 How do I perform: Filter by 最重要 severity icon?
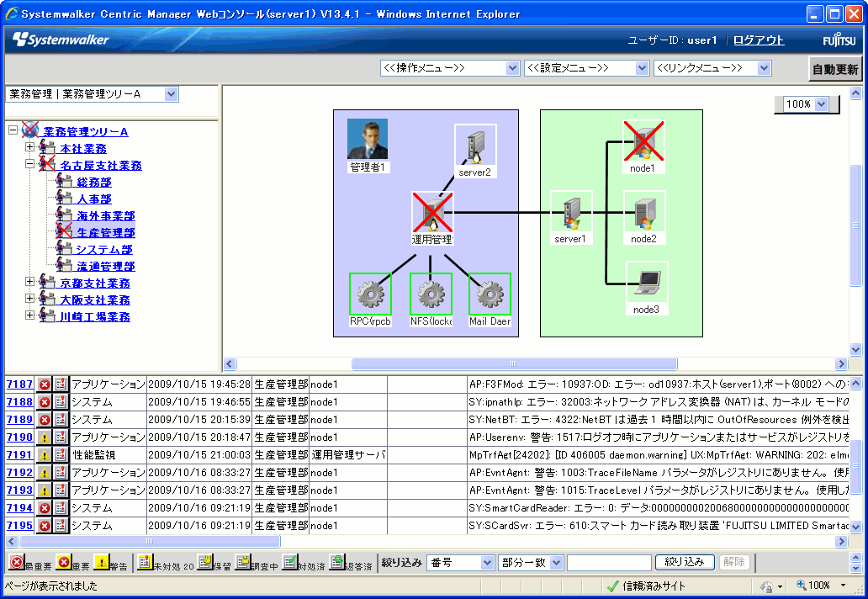click(17, 562)
